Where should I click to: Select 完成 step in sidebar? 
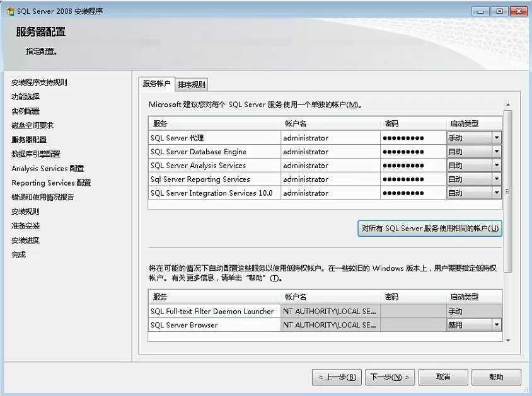click(19, 255)
